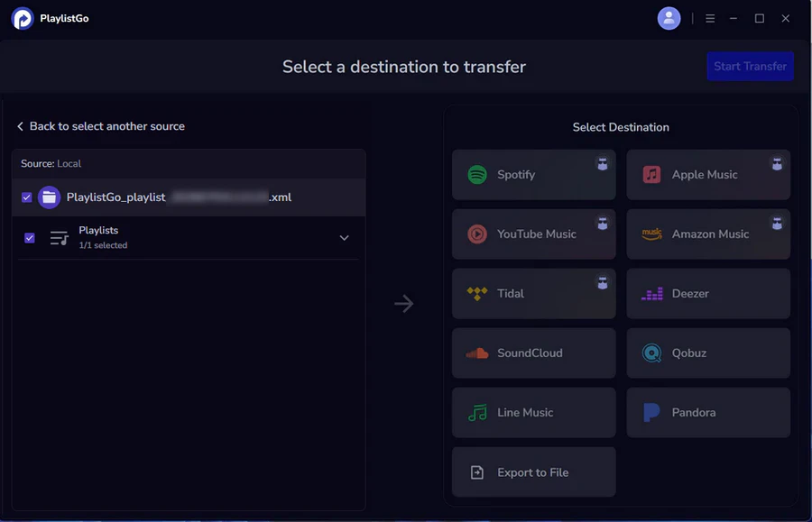Pick Qobuz as transfer destination
The image size is (812, 522).
click(x=708, y=353)
